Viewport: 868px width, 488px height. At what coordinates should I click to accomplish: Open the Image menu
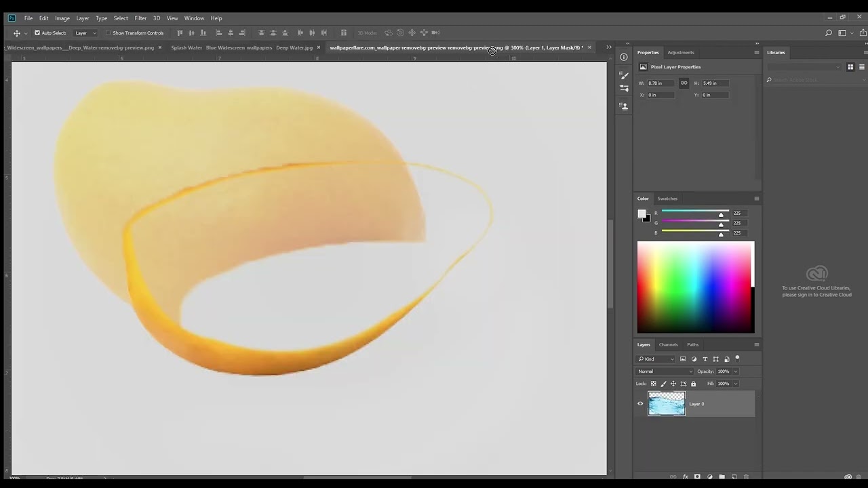coord(62,18)
